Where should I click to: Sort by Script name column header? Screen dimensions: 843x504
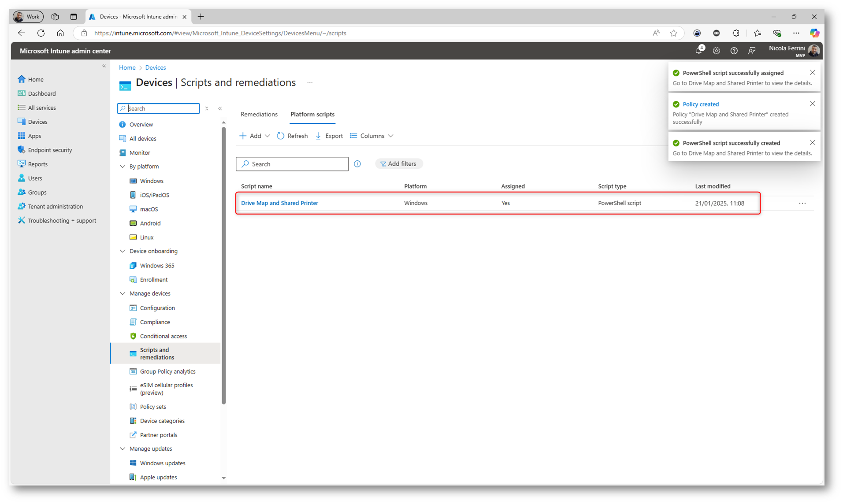click(256, 186)
